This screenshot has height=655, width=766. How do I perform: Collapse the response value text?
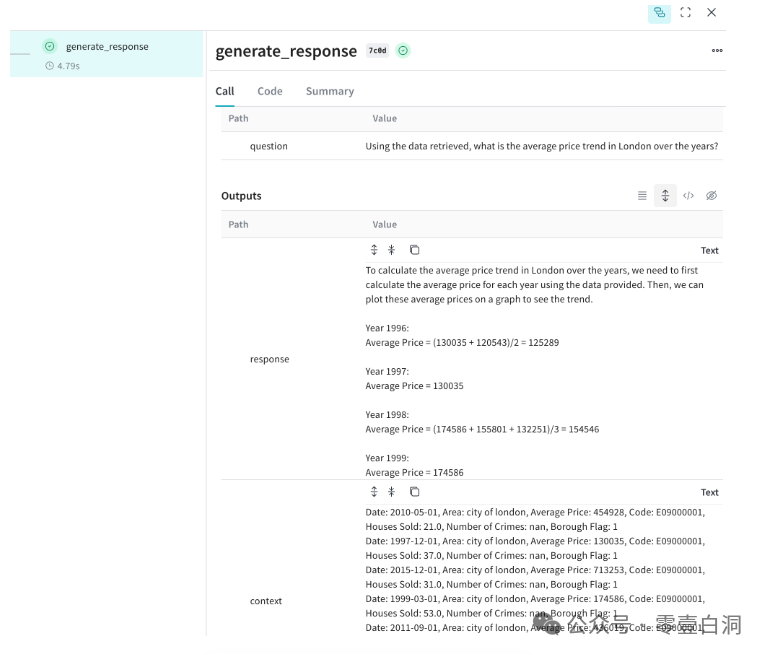coord(391,250)
